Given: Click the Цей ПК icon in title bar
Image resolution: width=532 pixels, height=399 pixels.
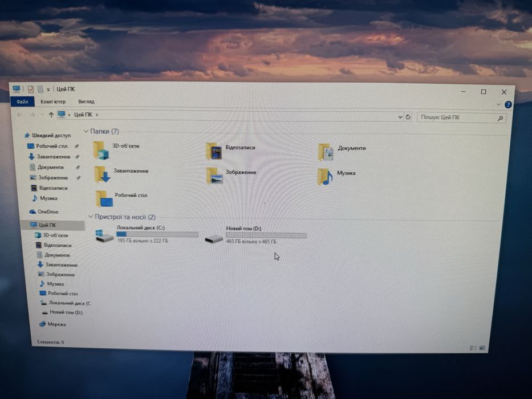Looking at the screenshot, I should (17, 89).
